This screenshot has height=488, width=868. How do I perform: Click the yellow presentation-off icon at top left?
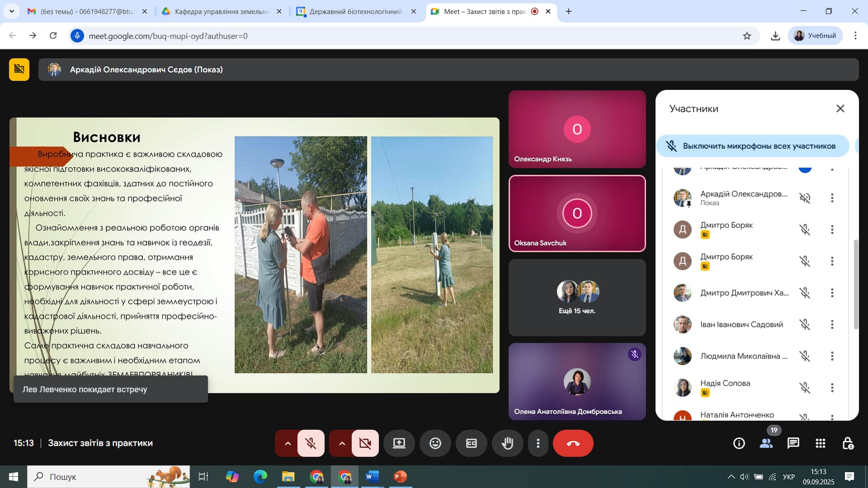coord(19,70)
